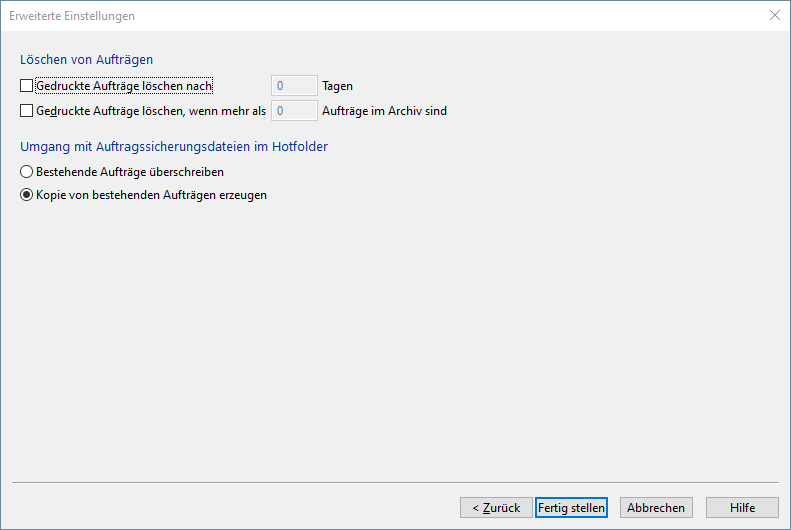Enable the 'Gedruckte Aufträge löschen nach' checkbox

pyautogui.click(x=27, y=86)
